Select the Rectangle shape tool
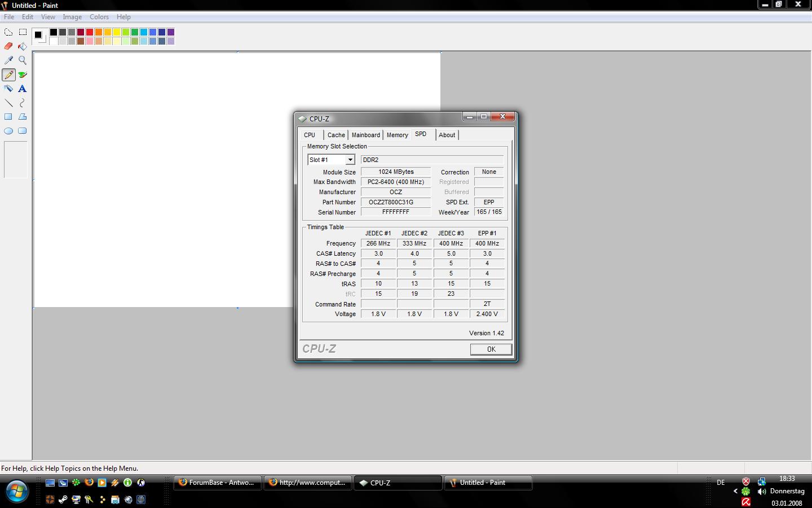The width and height of the screenshot is (812, 508). point(8,117)
